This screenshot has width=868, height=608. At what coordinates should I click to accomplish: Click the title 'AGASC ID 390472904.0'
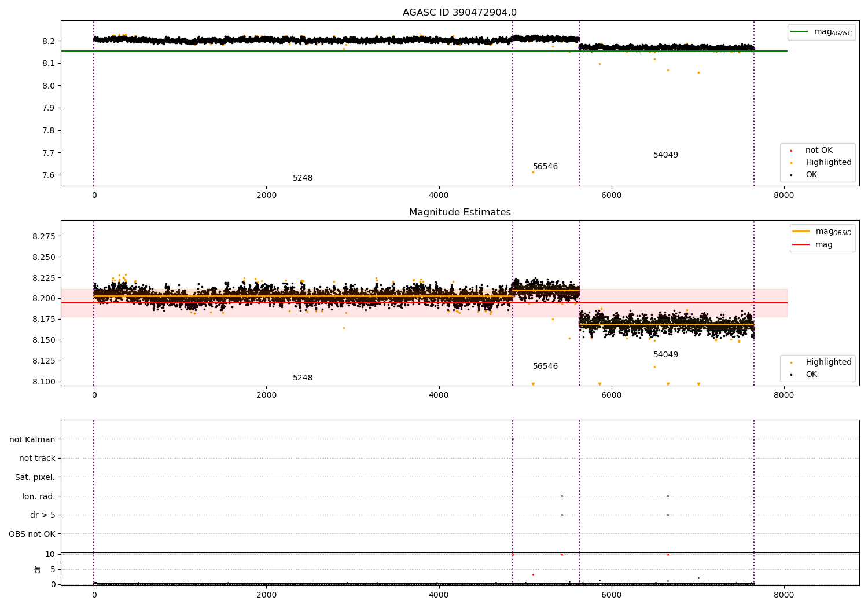(x=459, y=13)
